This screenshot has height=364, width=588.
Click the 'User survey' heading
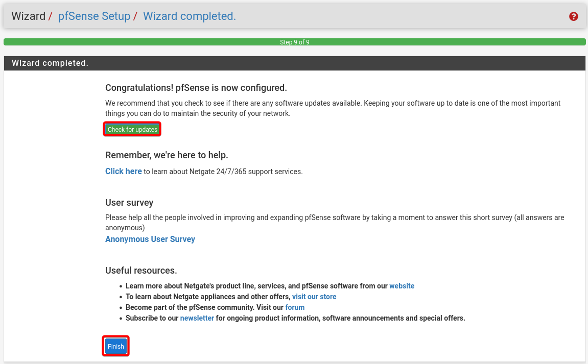pos(129,203)
